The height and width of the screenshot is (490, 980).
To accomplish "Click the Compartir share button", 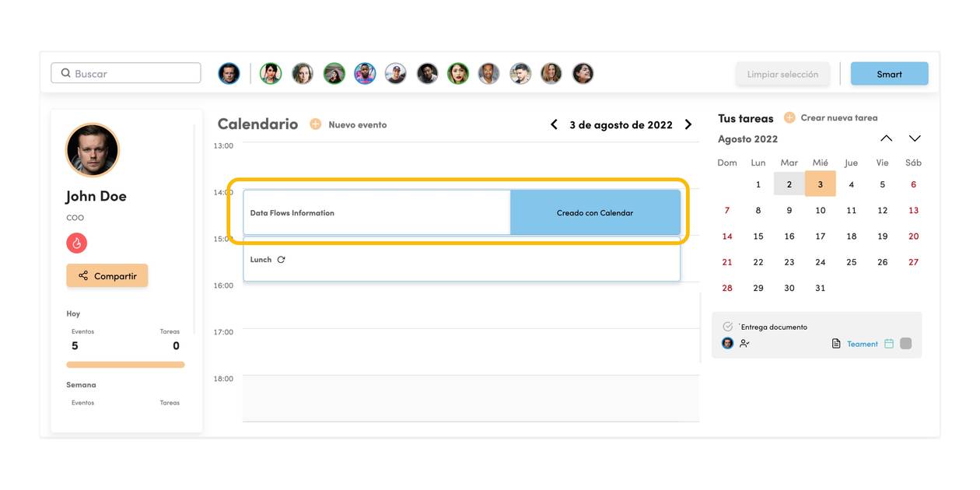I will 107,275.
